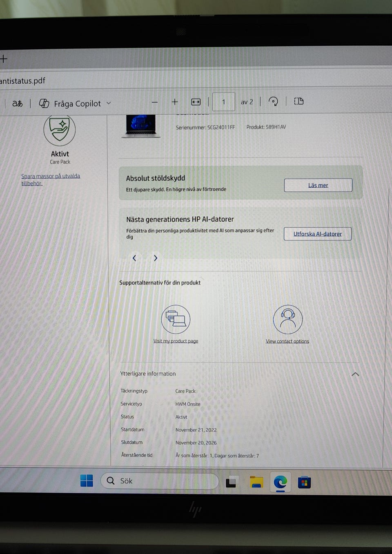Open a new browser tab with plus

click(x=4, y=59)
